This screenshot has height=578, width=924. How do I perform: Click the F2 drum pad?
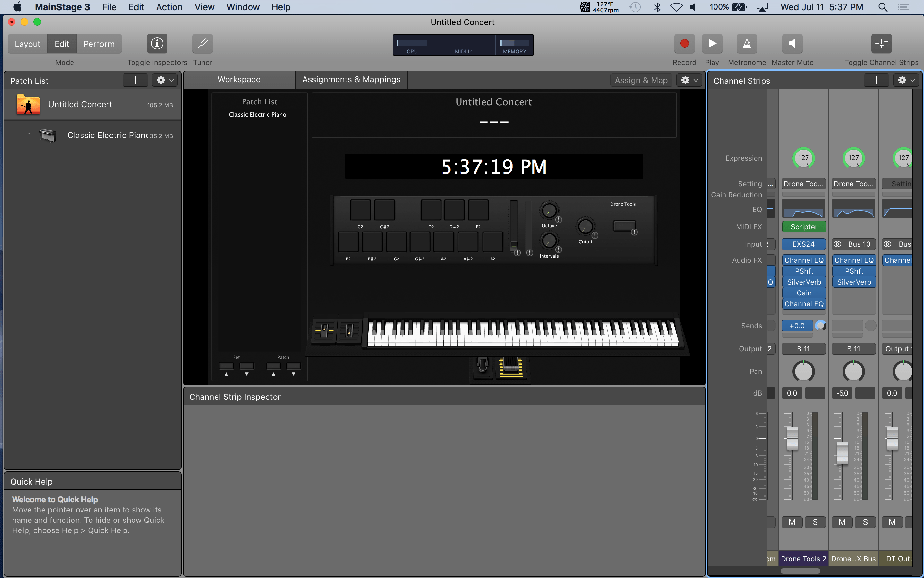coord(478,210)
